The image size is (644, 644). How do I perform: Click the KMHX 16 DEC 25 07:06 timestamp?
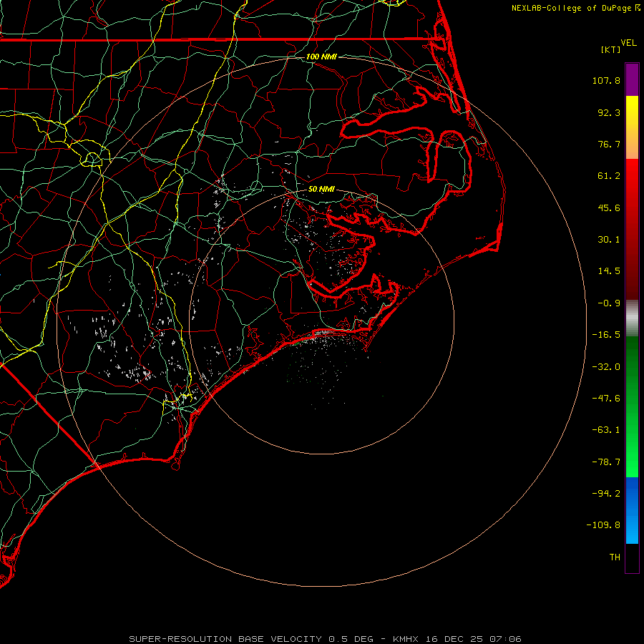[457, 639]
